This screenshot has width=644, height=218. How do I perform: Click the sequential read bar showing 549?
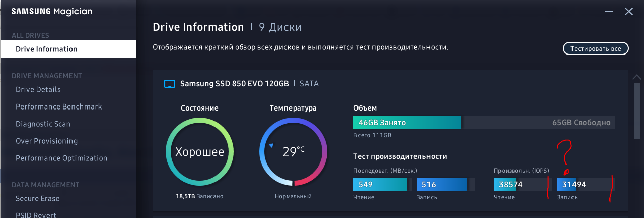[380, 185]
